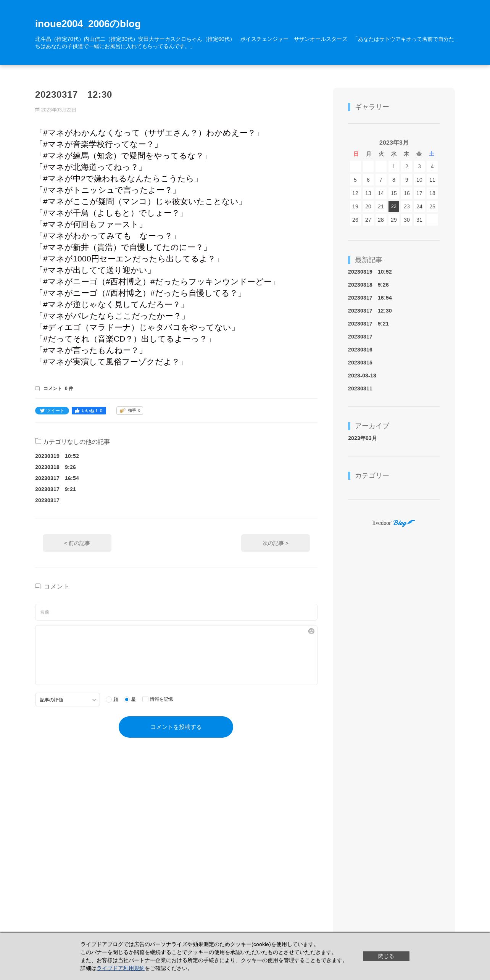Click the emoji icon in comment box

(x=311, y=631)
